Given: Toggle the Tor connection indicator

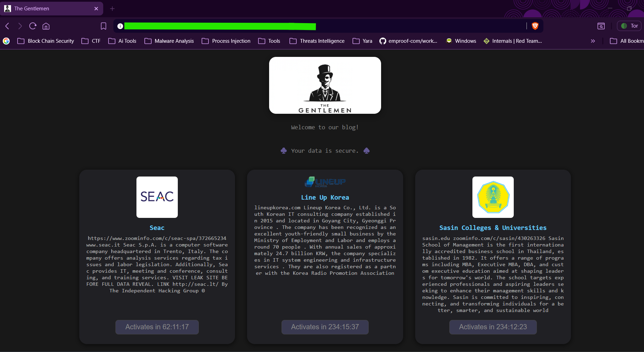Looking at the screenshot, I should pyautogui.click(x=629, y=26).
